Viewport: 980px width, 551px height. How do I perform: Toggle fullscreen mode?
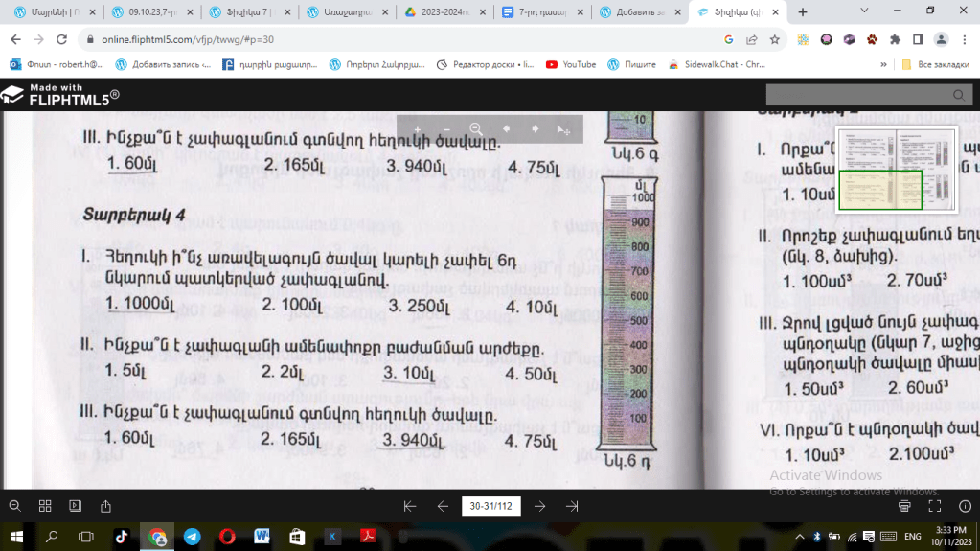tap(935, 506)
